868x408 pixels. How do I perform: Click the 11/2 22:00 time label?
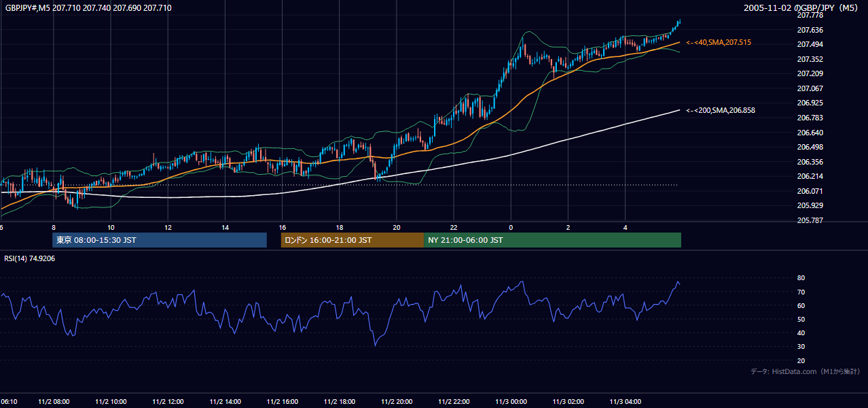[x=454, y=402]
